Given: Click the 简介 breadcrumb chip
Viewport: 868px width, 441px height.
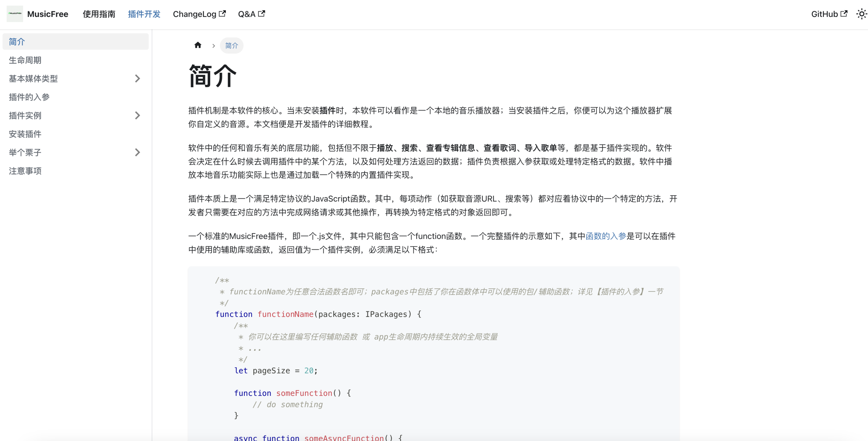Looking at the screenshot, I should tap(232, 45).
